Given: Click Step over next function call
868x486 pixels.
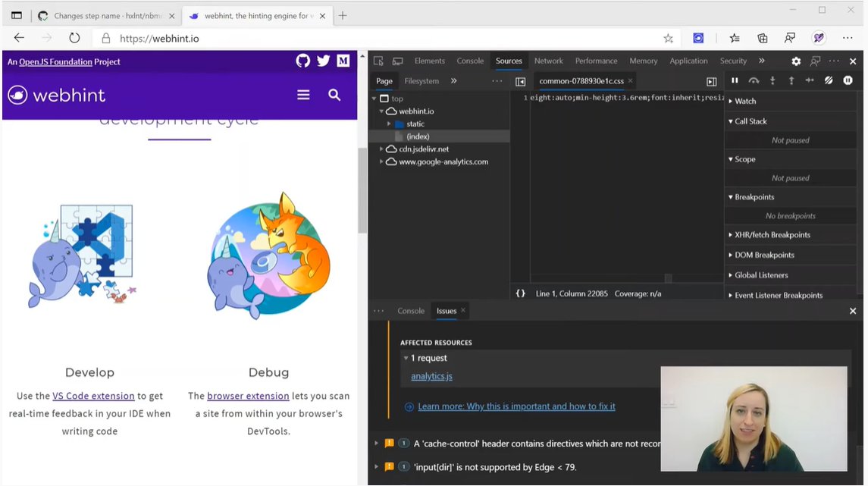Looking at the screenshot, I should pos(754,81).
